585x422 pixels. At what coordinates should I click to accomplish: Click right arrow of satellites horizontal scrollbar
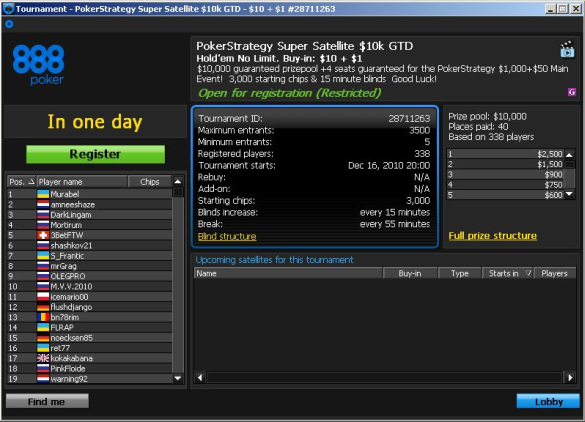pos(570,378)
